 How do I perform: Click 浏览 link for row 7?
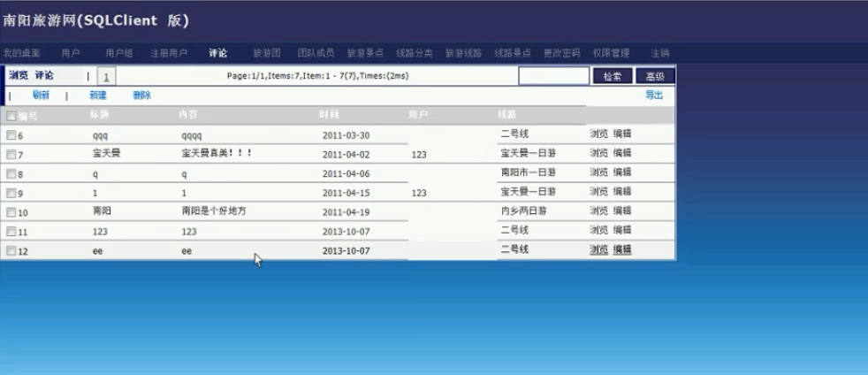coord(598,153)
